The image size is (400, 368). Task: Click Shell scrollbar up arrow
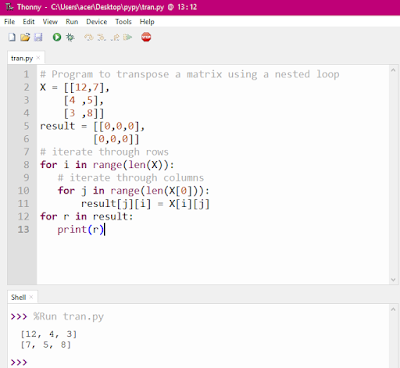tap(393, 310)
